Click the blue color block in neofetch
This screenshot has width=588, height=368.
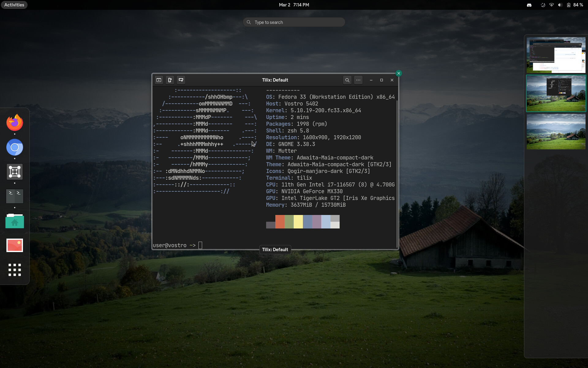[x=307, y=222]
